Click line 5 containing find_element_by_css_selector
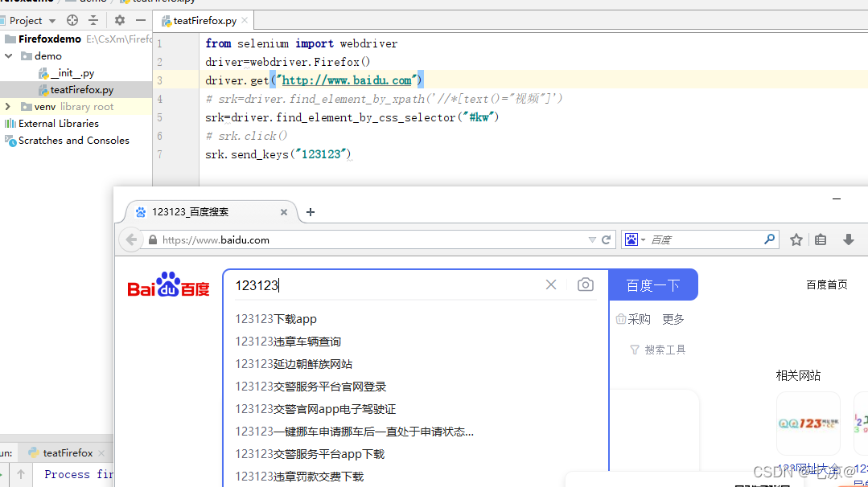The width and height of the screenshot is (868, 487). tap(352, 117)
